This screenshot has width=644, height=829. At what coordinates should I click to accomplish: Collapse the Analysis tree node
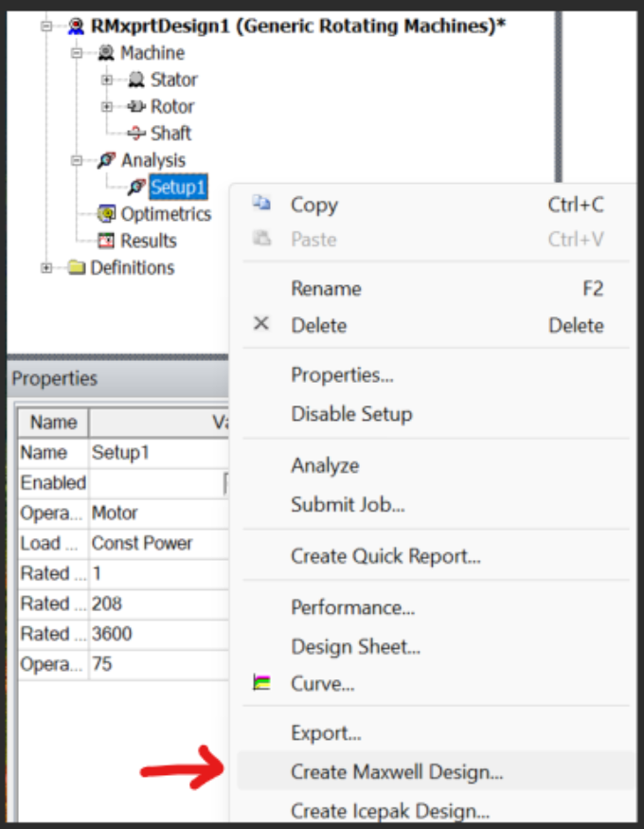point(78,160)
